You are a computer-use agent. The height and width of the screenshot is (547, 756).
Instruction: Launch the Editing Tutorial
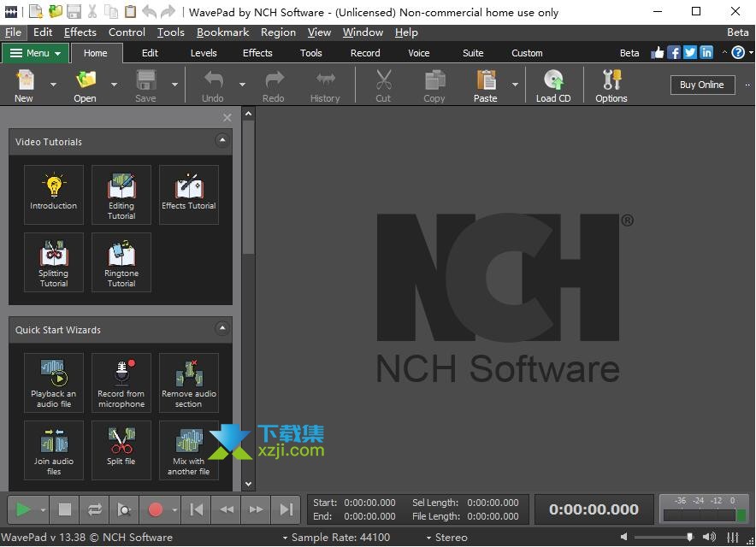pyautogui.click(x=121, y=195)
